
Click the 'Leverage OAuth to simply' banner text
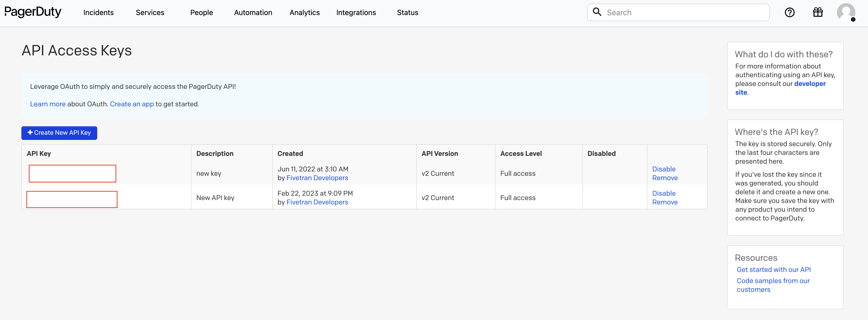pyautogui.click(x=133, y=87)
